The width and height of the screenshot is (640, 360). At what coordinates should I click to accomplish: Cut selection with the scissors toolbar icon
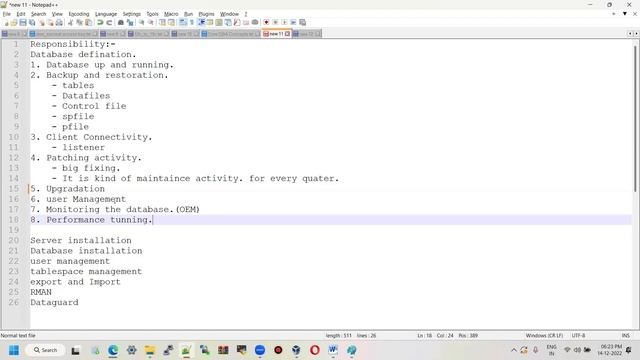[70, 22]
